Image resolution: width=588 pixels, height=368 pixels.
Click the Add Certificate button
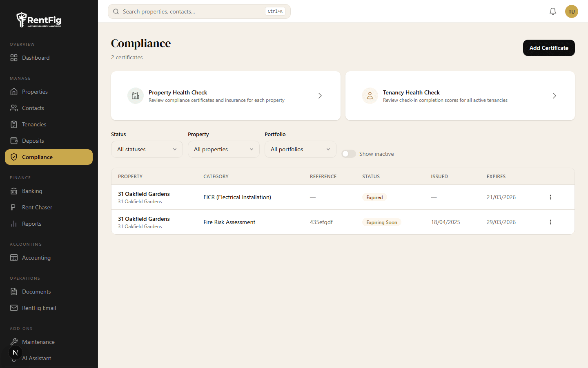click(549, 48)
